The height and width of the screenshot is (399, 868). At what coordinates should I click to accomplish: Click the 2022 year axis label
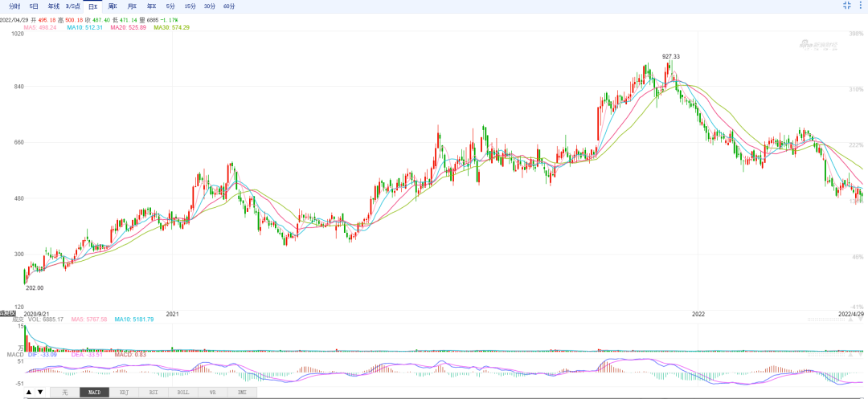pos(698,314)
